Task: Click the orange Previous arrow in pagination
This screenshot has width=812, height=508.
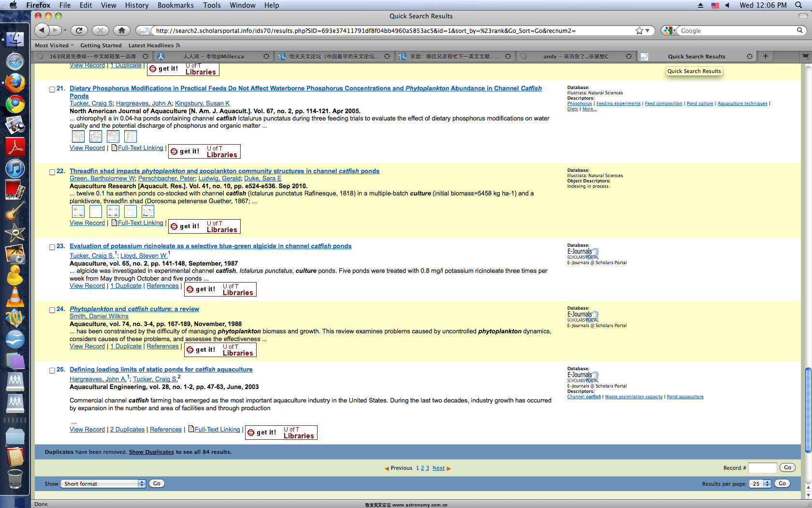Action: (387, 468)
